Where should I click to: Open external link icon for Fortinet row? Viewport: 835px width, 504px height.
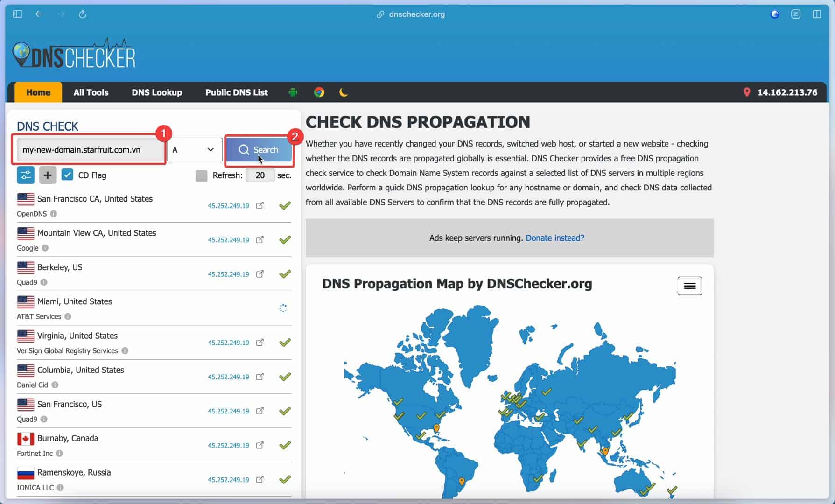pos(260,445)
